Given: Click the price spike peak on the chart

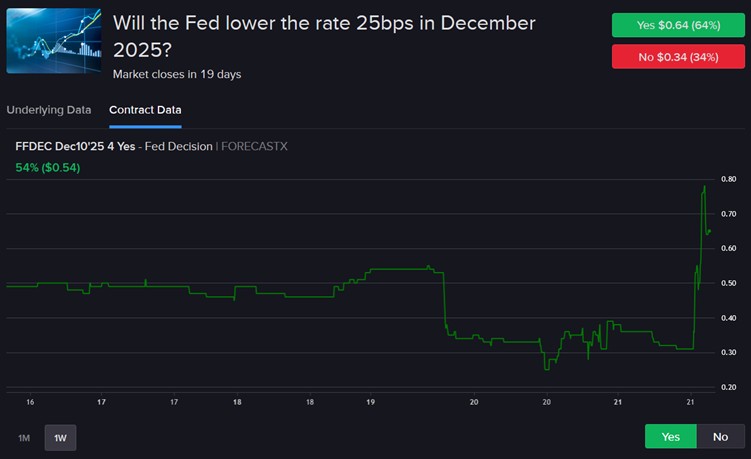Looking at the screenshot, I should 705,186.
